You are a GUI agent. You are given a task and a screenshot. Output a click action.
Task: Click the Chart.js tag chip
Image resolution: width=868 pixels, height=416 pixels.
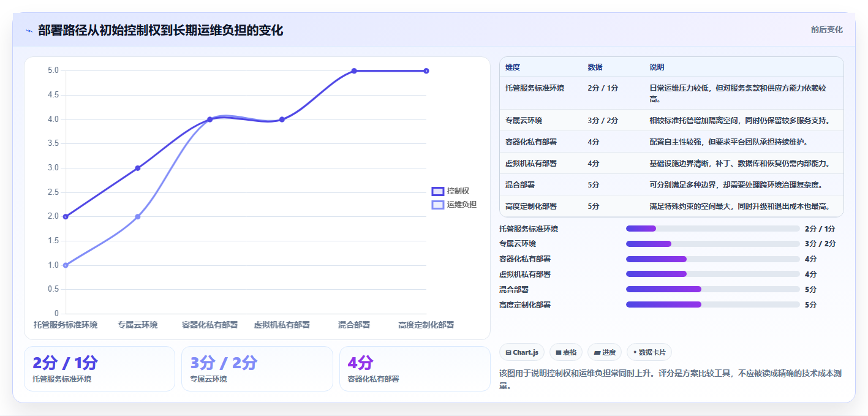point(522,352)
